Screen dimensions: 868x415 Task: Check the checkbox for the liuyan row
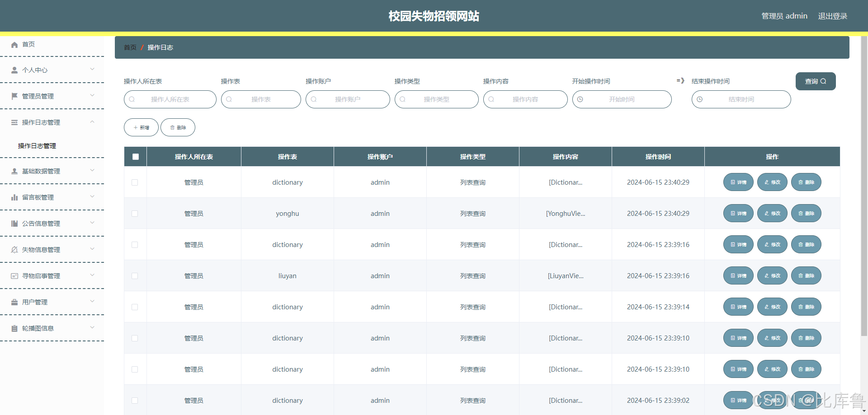pos(135,276)
